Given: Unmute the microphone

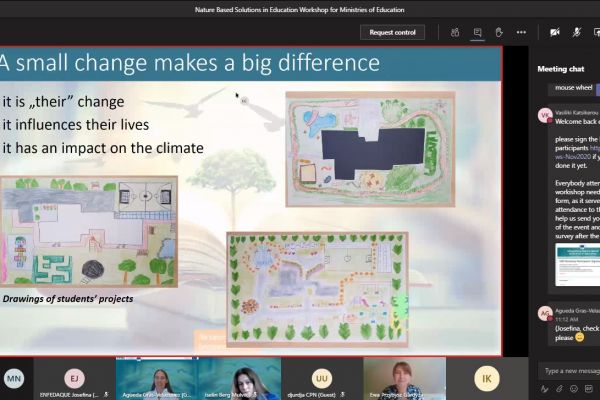Looking at the screenshot, I should [x=577, y=33].
